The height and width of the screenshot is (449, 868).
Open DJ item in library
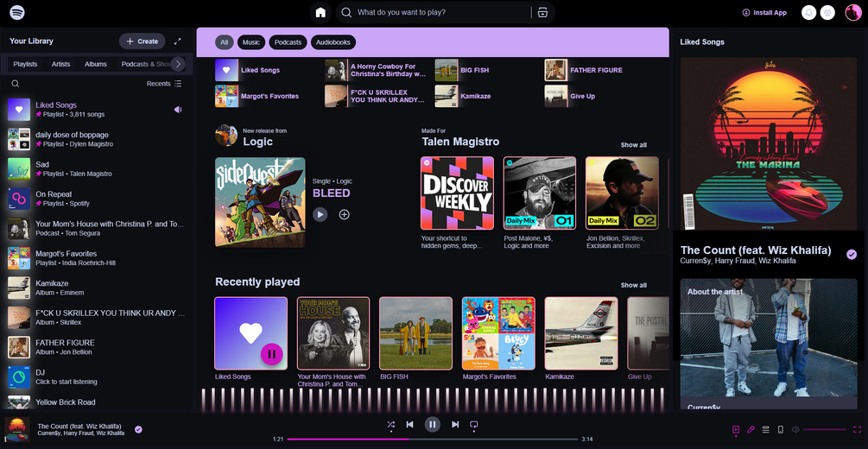pos(97,377)
